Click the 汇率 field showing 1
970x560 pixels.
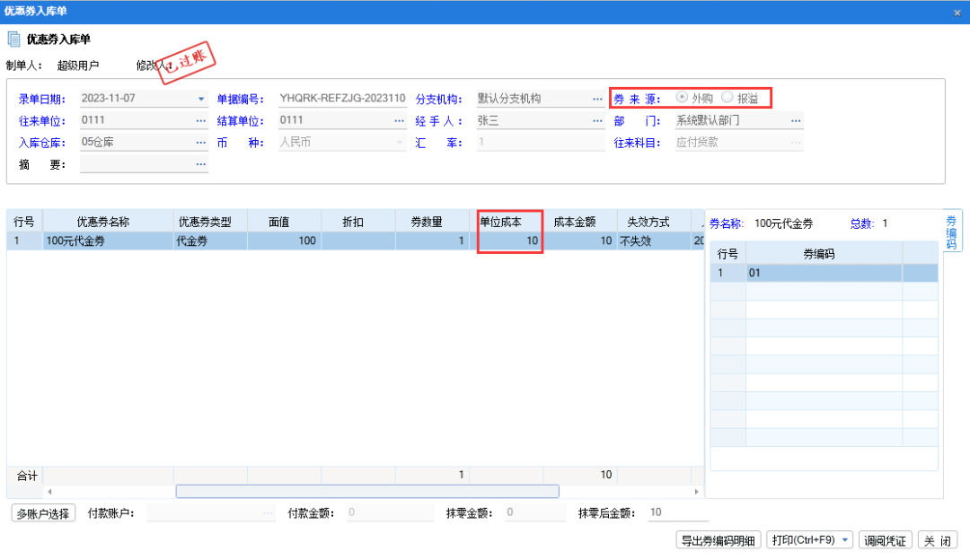tap(541, 142)
